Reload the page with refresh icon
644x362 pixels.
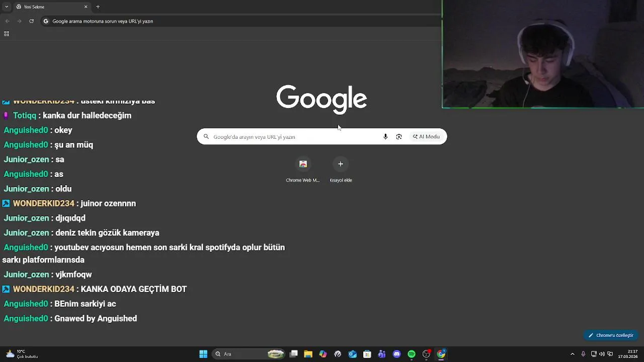click(31, 21)
